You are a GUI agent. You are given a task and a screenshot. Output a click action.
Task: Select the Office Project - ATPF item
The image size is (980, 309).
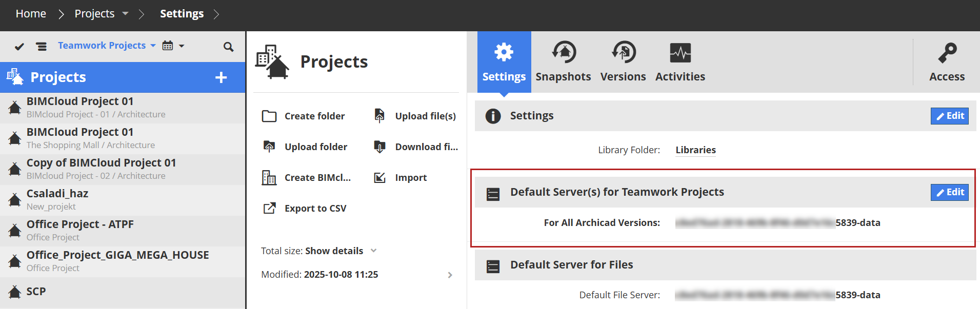coord(80,230)
